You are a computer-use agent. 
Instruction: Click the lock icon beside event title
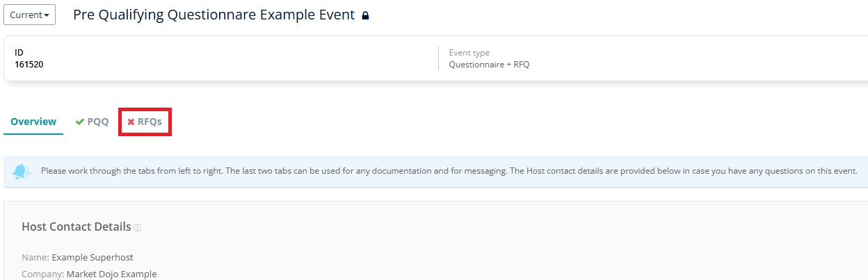point(365,15)
